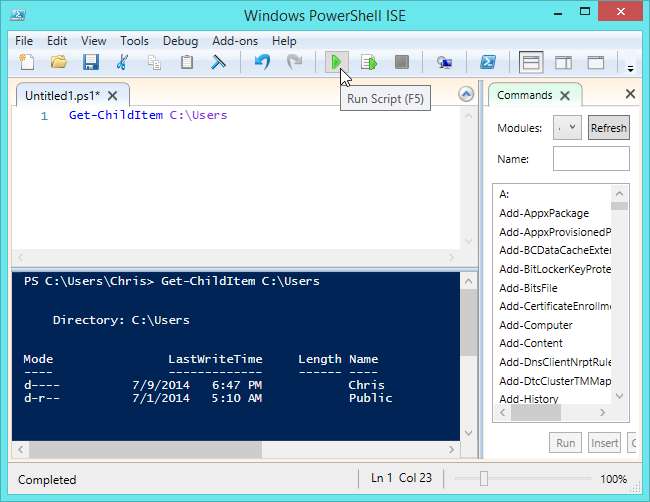Launch PowerShell.exe from the toolbar

(489, 62)
